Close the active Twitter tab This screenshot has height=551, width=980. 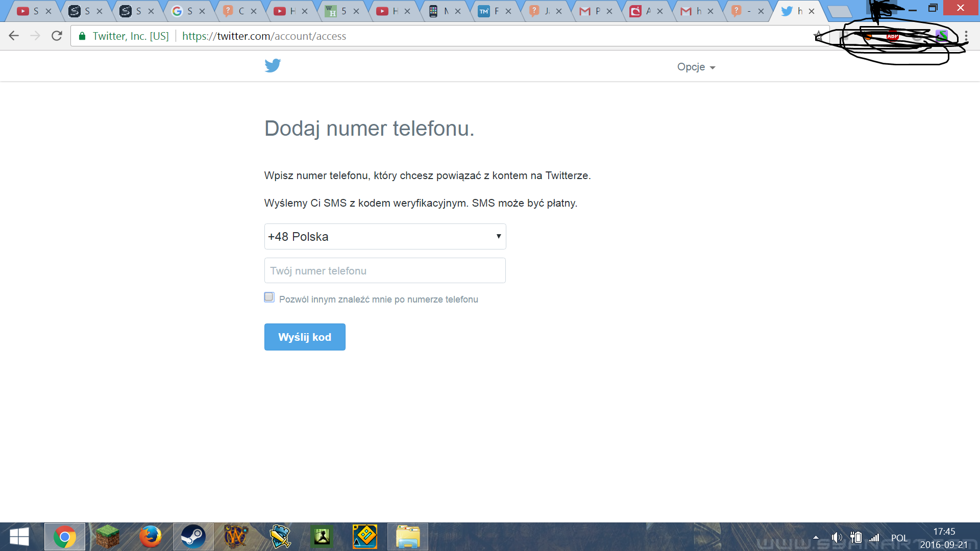812,11
